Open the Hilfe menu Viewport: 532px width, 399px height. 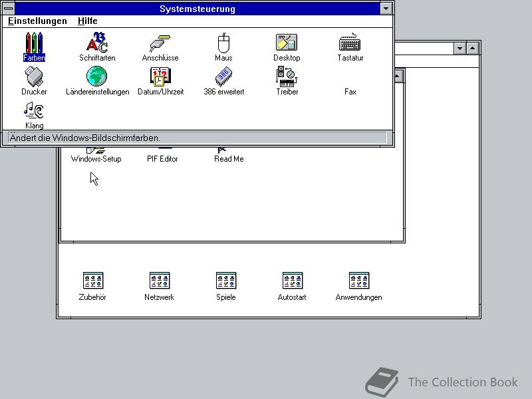pos(87,21)
